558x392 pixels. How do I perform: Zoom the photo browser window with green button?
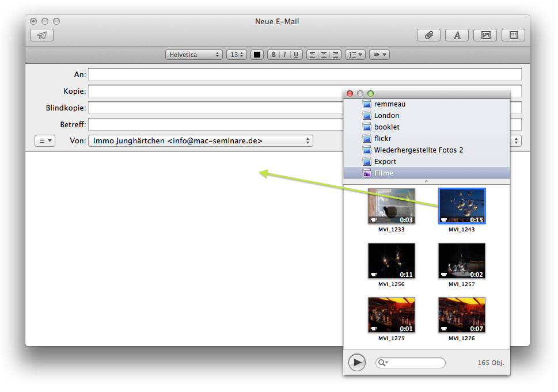tap(370, 94)
